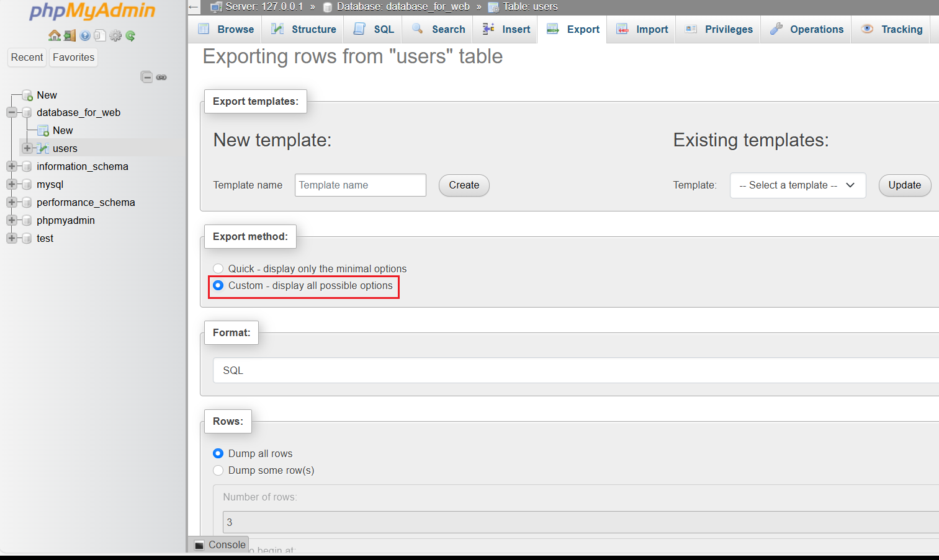Image resolution: width=939 pixels, height=560 pixels.
Task: Click the chain link icon in sidebar
Action: pyautogui.click(x=161, y=77)
